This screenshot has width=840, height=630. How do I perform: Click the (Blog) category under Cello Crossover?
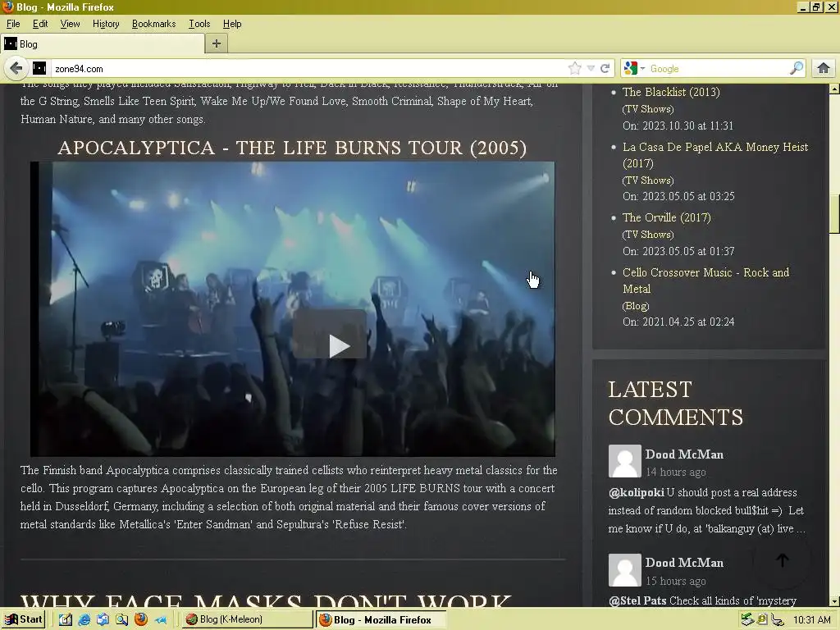pos(636,306)
